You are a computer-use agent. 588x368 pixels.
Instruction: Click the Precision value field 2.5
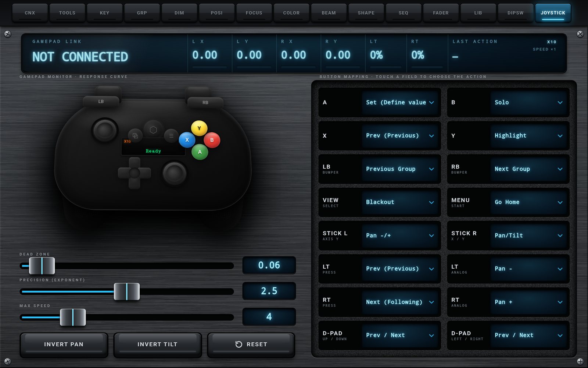269,291
